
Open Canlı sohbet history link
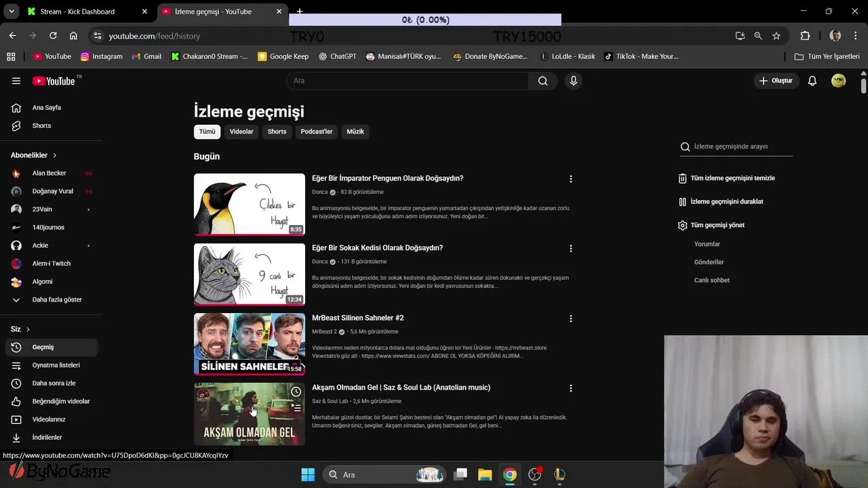tap(712, 280)
